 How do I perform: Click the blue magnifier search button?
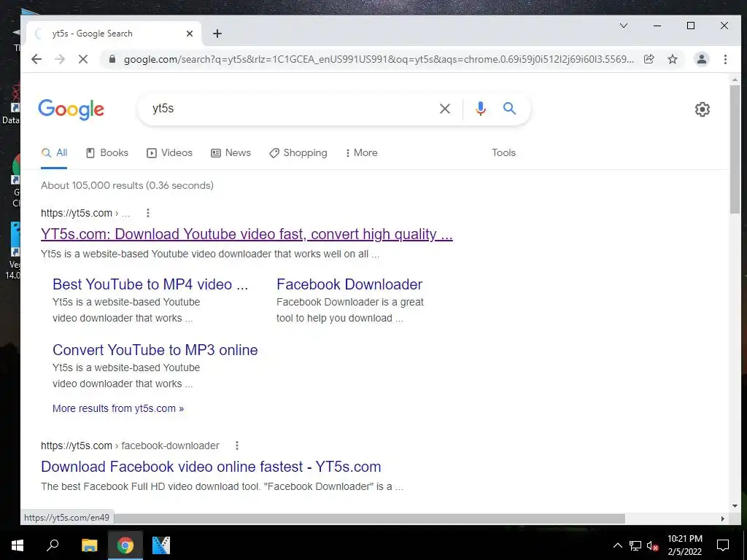click(509, 109)
